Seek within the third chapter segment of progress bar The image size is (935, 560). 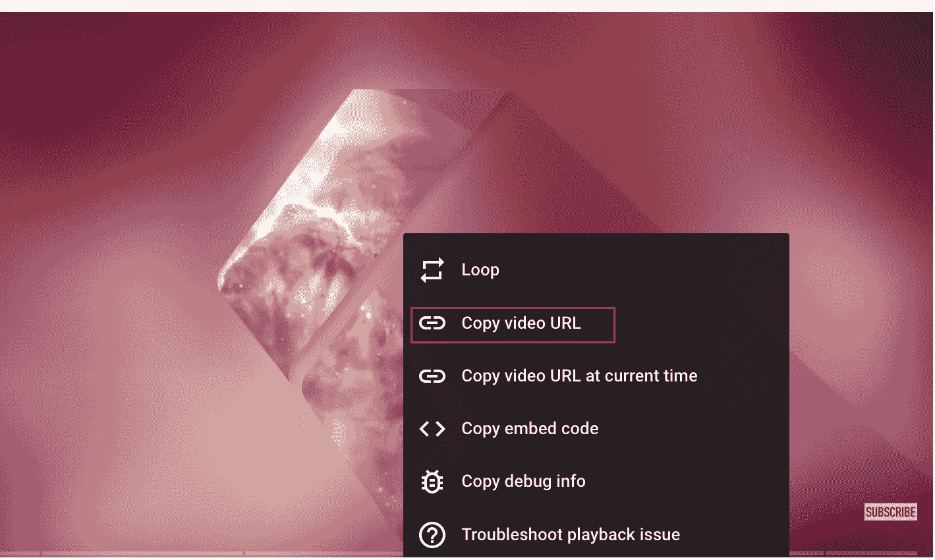coord(324,554)
